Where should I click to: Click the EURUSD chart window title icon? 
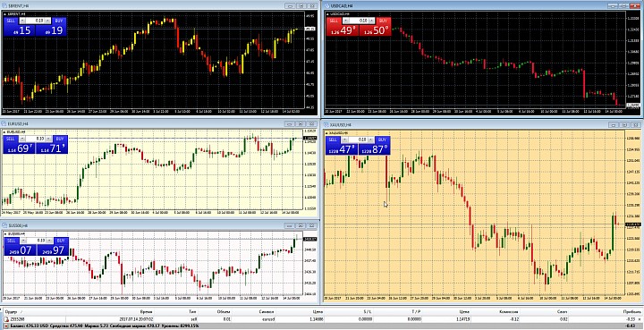[x=4, y=123]
